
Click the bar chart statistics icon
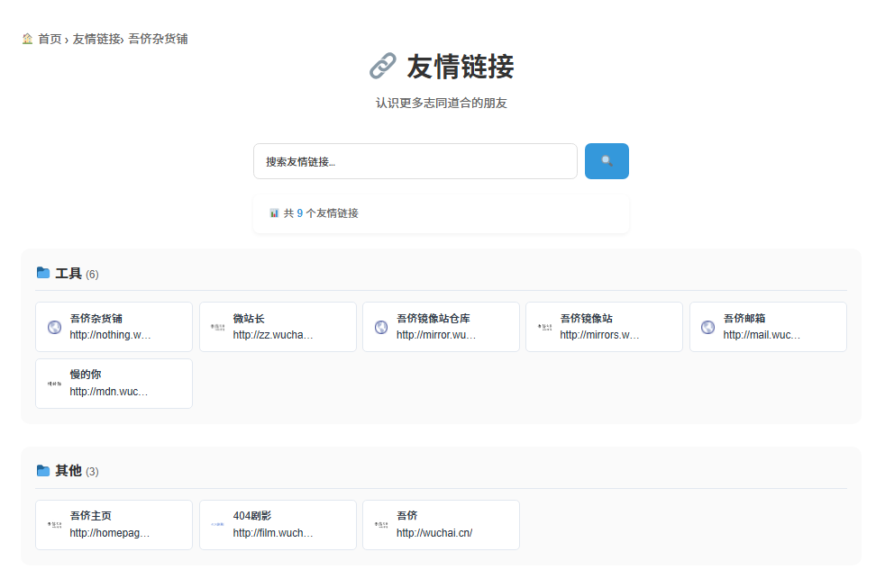[274, 213]
